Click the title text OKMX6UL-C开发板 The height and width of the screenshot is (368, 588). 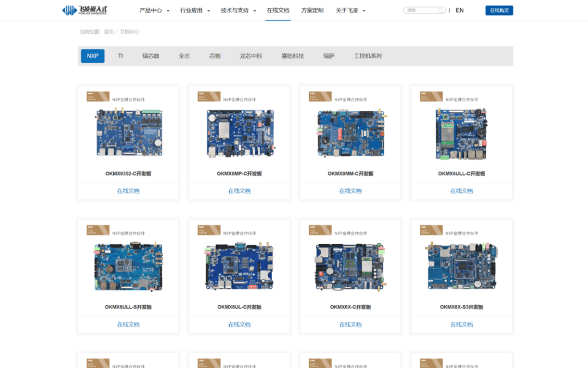click(x=239, y=307)
